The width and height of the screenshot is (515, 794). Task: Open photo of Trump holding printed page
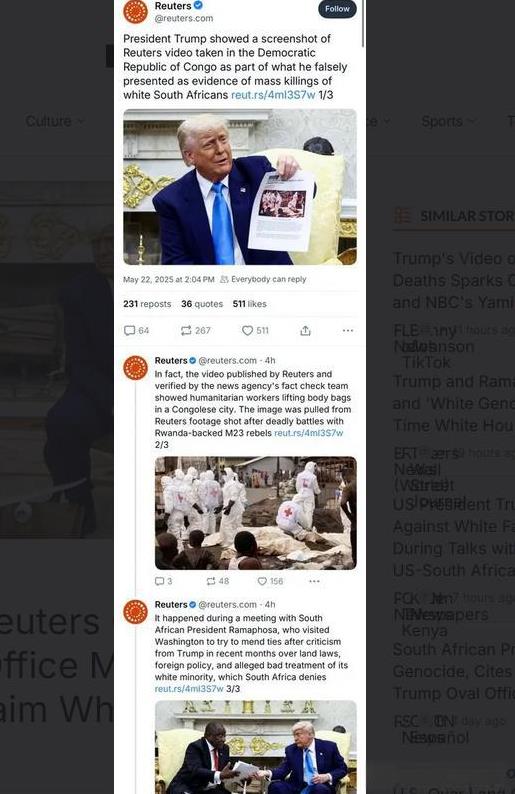pyautogui.click(x=240, y=187)
